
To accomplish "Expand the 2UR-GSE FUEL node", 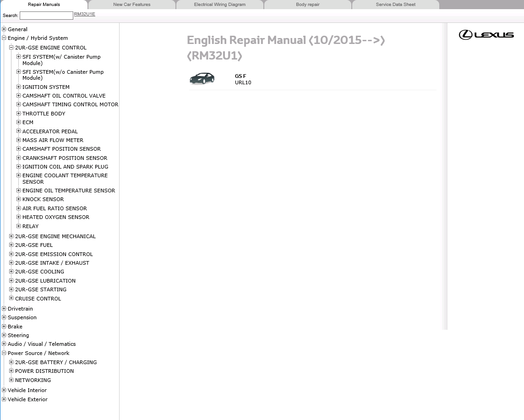I will point(11,245).
